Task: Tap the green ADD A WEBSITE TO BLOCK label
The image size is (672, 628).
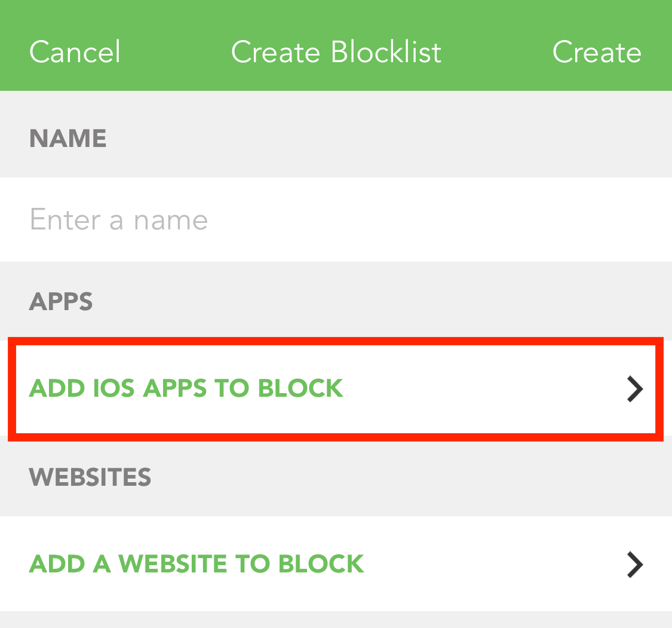Action: (x=196, y=564)
